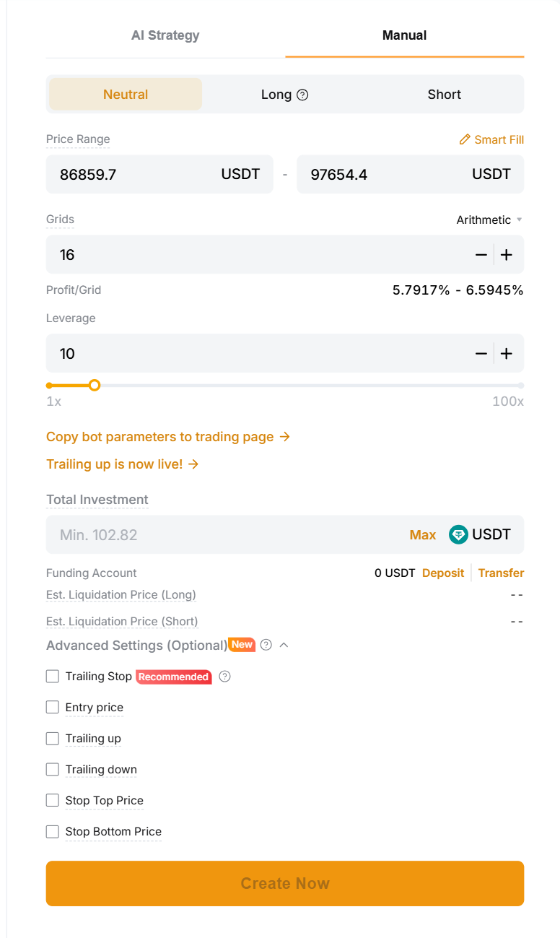Select the Manual tab
Image resolution: width=560 pixels, height=938 pixels.
coord(404,35)
